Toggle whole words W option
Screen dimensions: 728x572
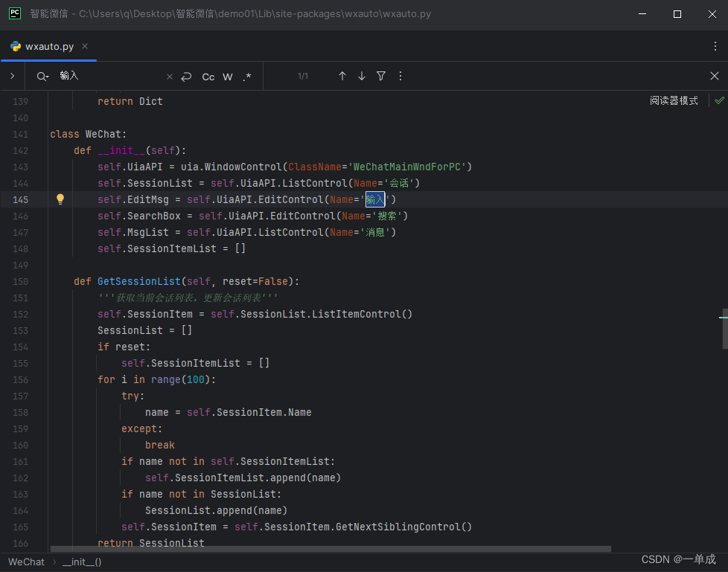click(227, 76)
